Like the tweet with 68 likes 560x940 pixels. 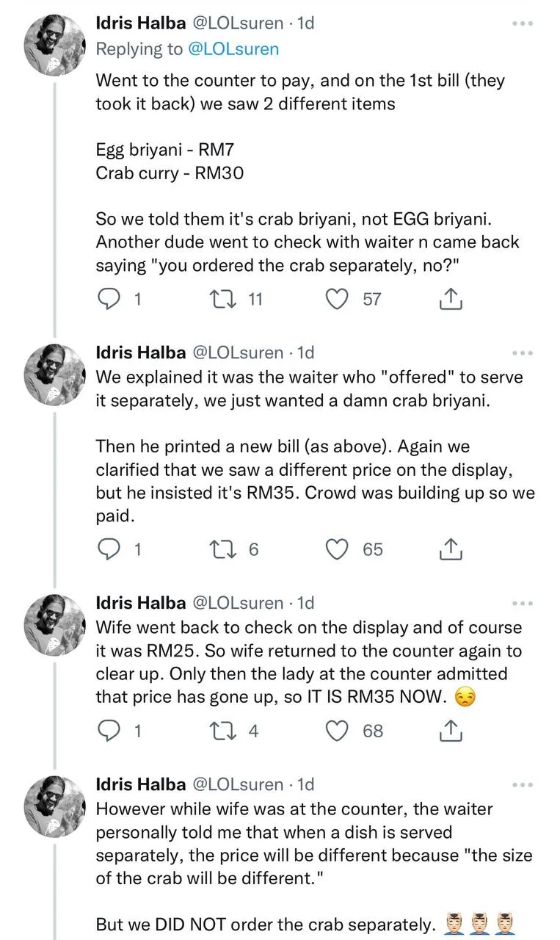coord(337,731)
